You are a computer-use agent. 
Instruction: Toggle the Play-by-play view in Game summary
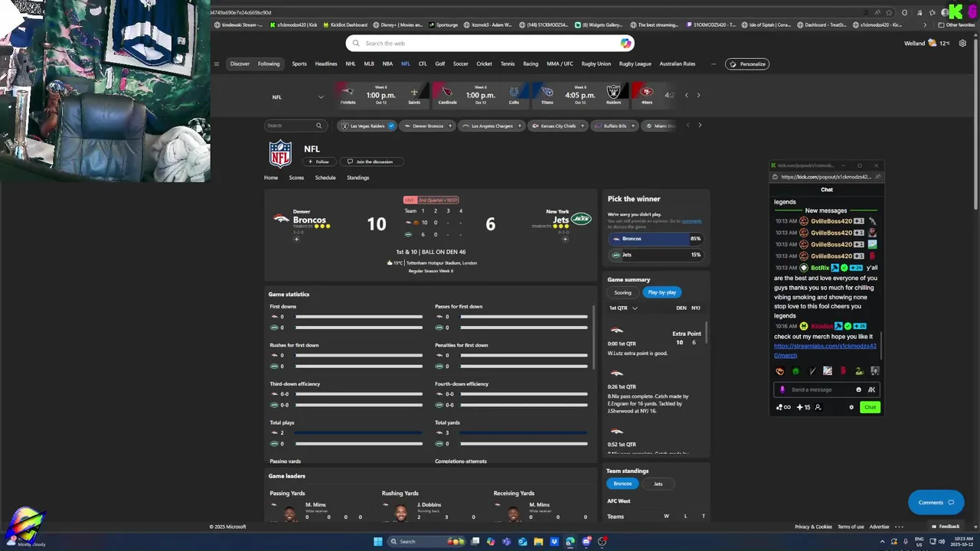pos(662,292)
